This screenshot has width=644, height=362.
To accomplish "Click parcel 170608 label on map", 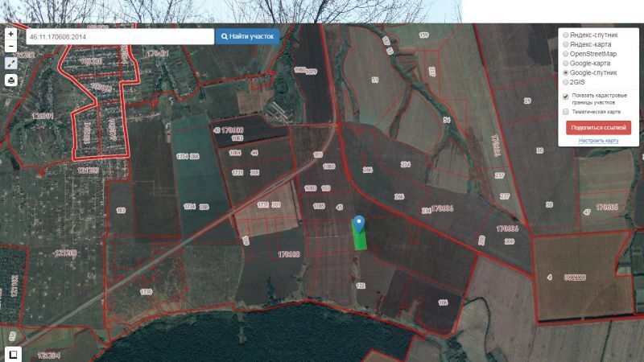I will [x=289, y=253].
